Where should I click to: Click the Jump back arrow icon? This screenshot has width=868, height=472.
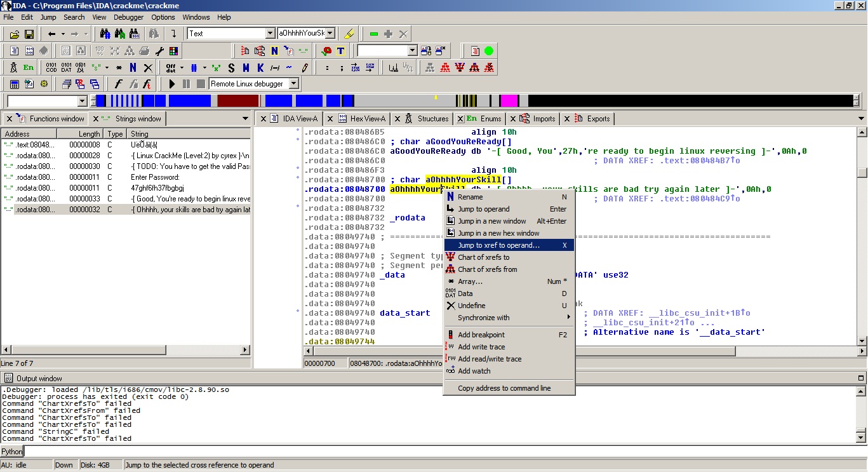(x=51, y=34)
